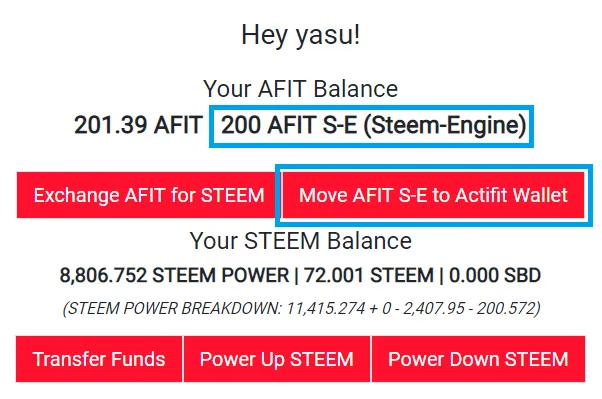Click the 2,407.95 breakdown figure
Viewport: 602px width, 399px height.
click(434, 308)
